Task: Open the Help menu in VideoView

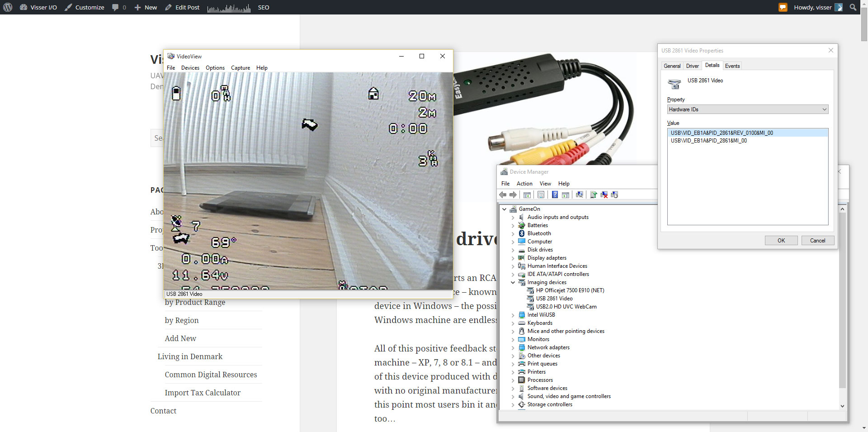Action: [x=262, y=68]
